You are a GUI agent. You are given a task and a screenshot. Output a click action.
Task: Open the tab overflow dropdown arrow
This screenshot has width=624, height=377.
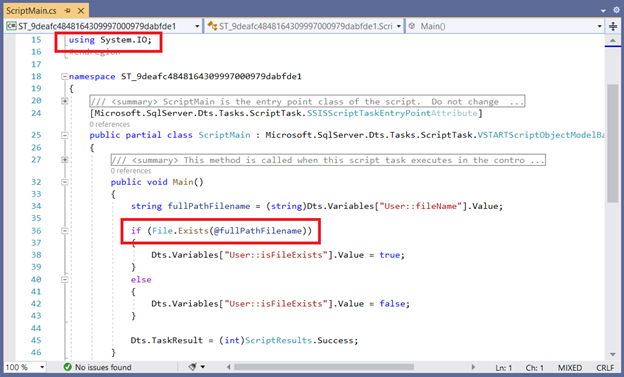pos(604,10)
